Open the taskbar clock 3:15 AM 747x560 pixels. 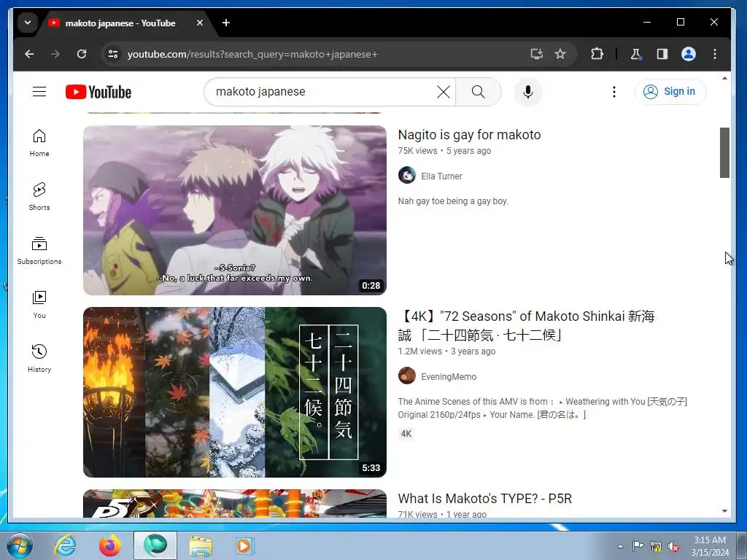[710, 546]
